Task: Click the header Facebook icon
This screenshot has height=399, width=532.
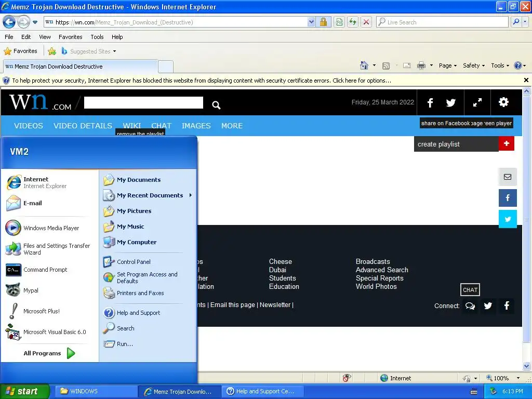Action: pyautogui.click(x=430, y=102)
